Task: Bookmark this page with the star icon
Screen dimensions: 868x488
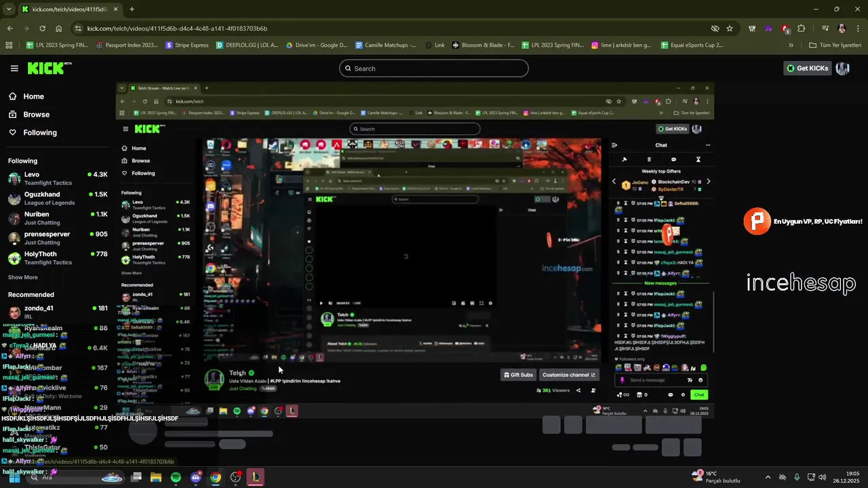Action: [x=730, y=28]
